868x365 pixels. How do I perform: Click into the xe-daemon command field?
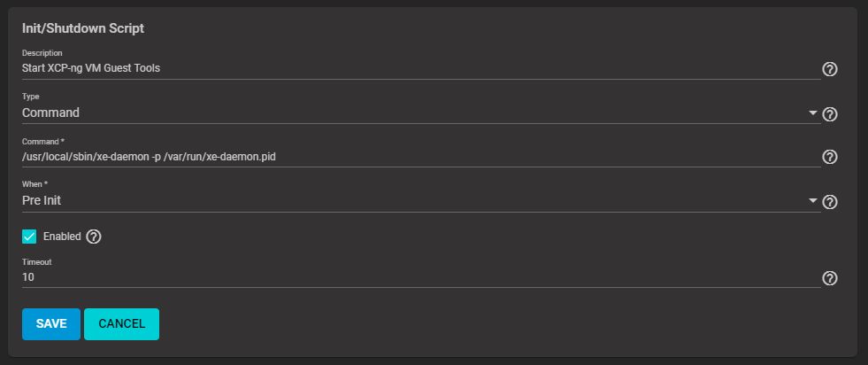[420, 158]
